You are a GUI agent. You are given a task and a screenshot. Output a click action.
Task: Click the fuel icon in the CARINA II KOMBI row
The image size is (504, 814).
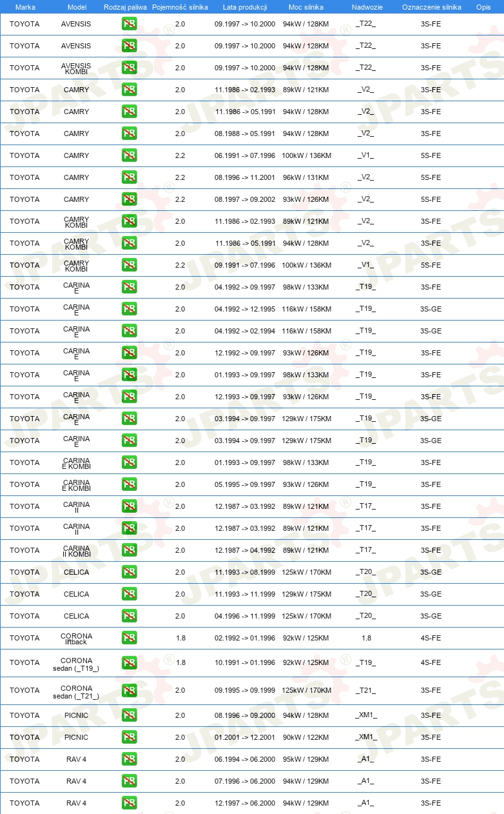click(129, 550)
